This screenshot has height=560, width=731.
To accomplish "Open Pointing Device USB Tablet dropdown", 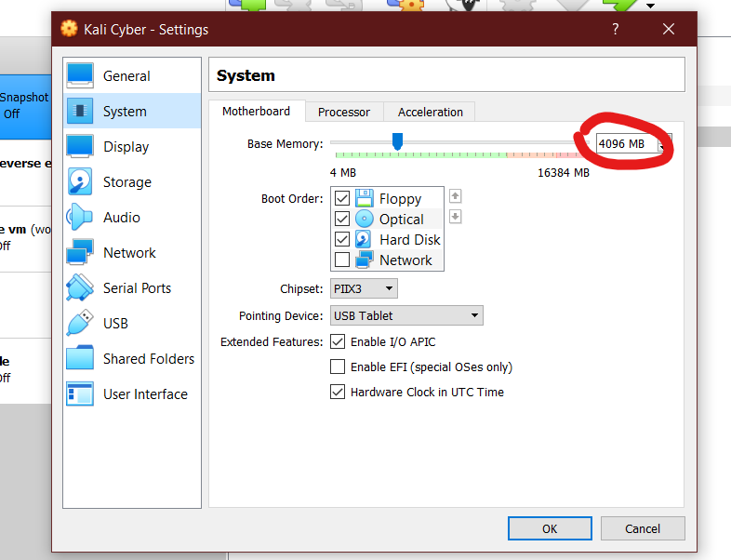I will (406, 315).
